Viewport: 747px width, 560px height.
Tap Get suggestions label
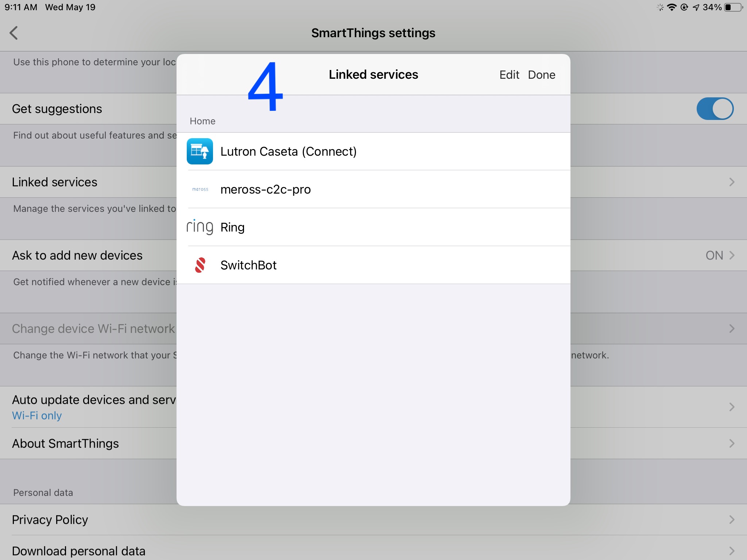point(57,109)
